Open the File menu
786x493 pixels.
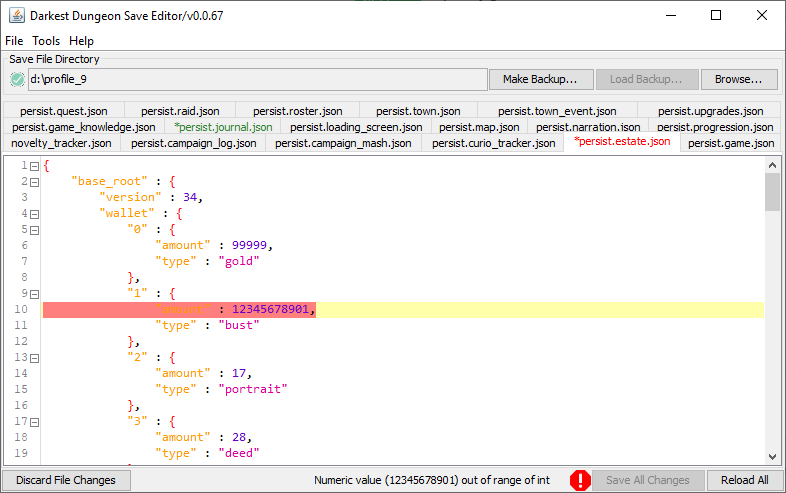click(x=14, y=41)
